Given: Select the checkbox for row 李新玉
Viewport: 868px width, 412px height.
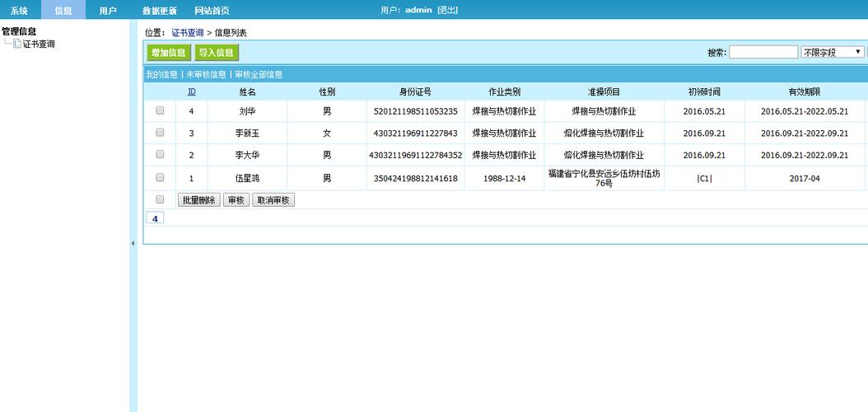Looking at the screenshot, I should point(160,133).
